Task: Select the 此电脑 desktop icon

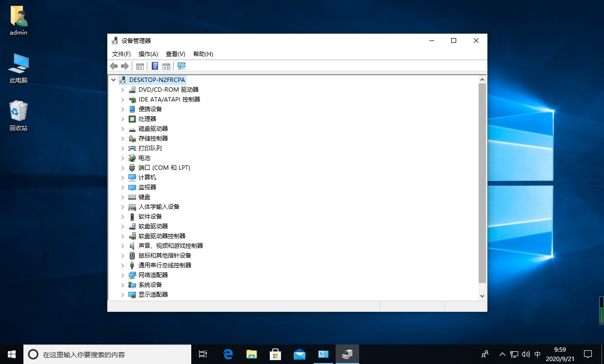Action: (x=19, y=68)
